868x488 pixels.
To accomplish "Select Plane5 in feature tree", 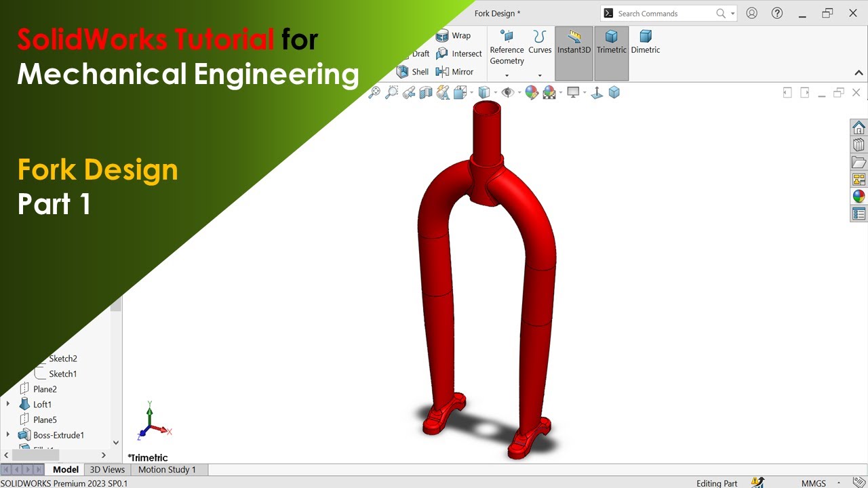I will point(38,420).
